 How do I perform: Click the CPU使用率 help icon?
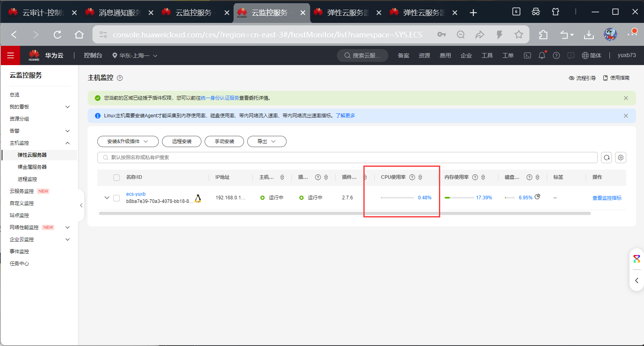point(412,177)
